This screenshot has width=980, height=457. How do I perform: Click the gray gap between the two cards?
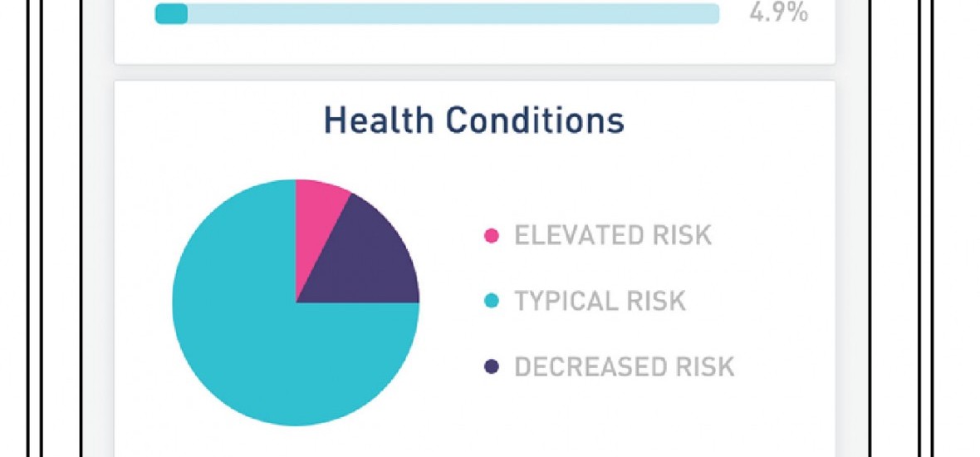click(473, 72)
